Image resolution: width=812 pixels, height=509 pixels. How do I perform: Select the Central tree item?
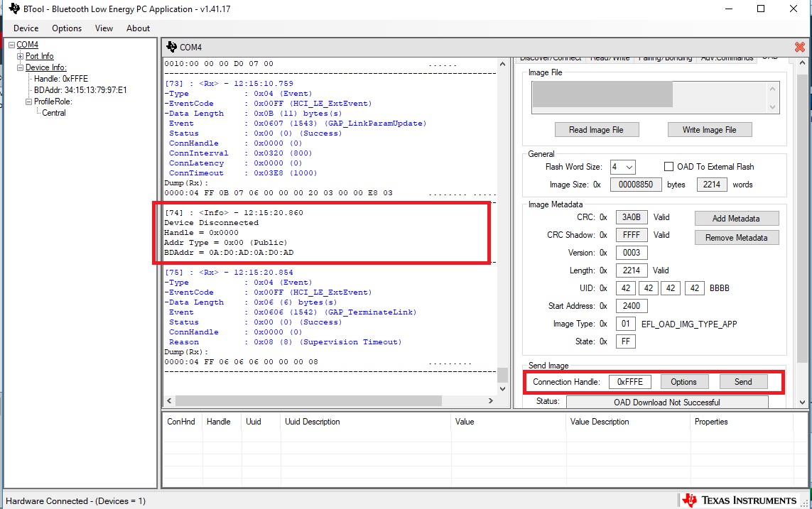pos(54,114)
